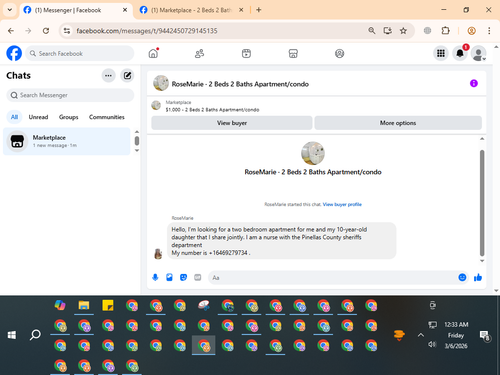Viewport: 500px width, 375px height.
Task: Click the conversation title RoseMarie header
Action: pos(240,84)
